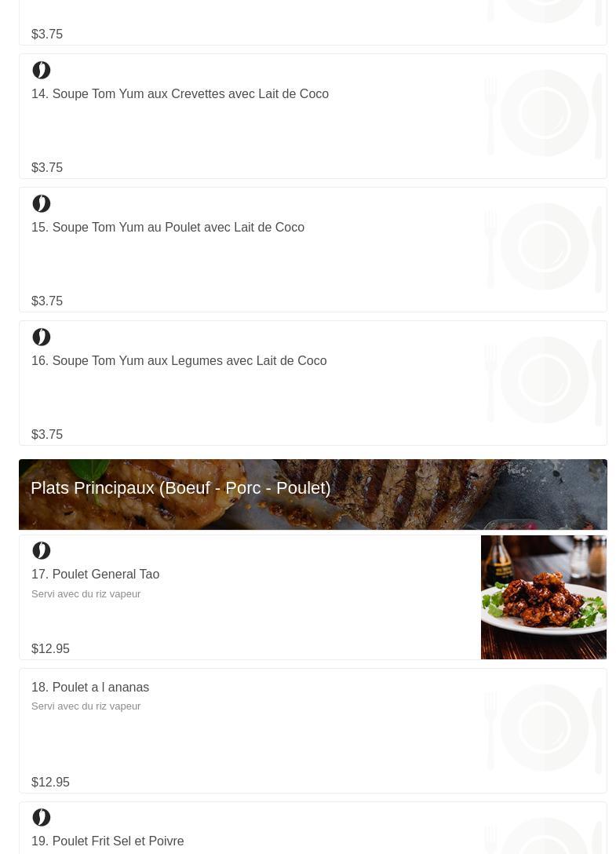Click icon above Soupe Tom Yum au Poulet

pyautogui.click(x=42, y=204)
